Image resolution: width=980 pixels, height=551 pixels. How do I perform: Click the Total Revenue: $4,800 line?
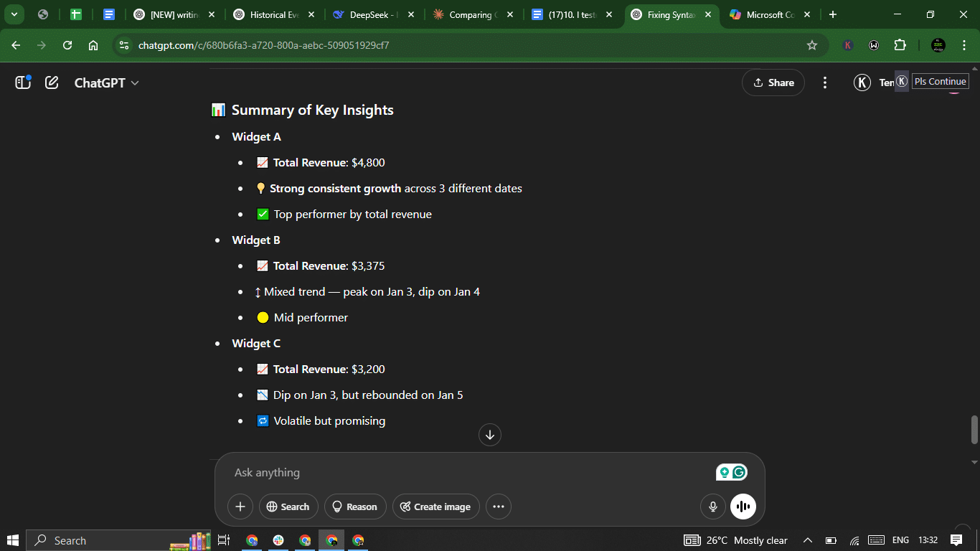tap(321, 162)
